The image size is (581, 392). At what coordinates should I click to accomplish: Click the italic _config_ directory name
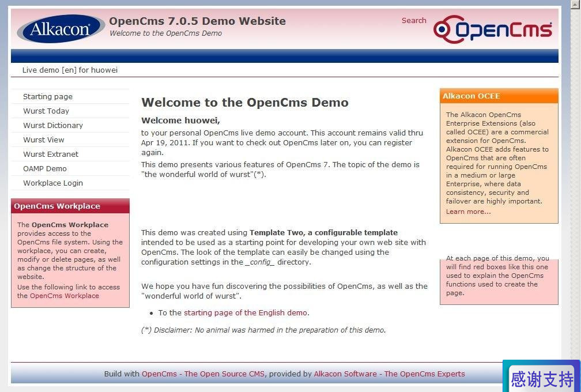click(x=259, y=262)
